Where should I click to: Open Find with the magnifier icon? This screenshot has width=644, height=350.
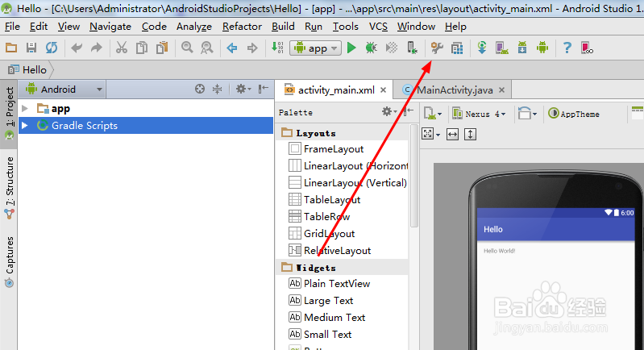point(187,48)
